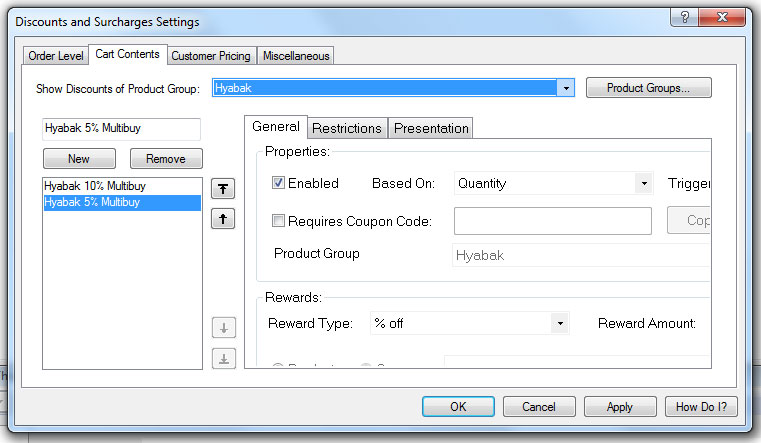Select the Cart Contents tab
761x443 pixels.
click(128, 54)
